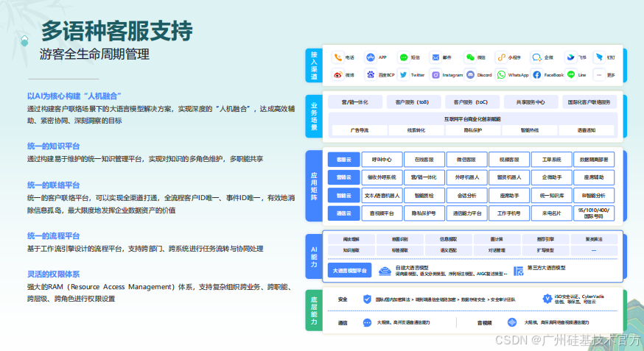Click the icon beside 第三方大语言模型
Screen dimensions: 644x351
coord(519,271)
